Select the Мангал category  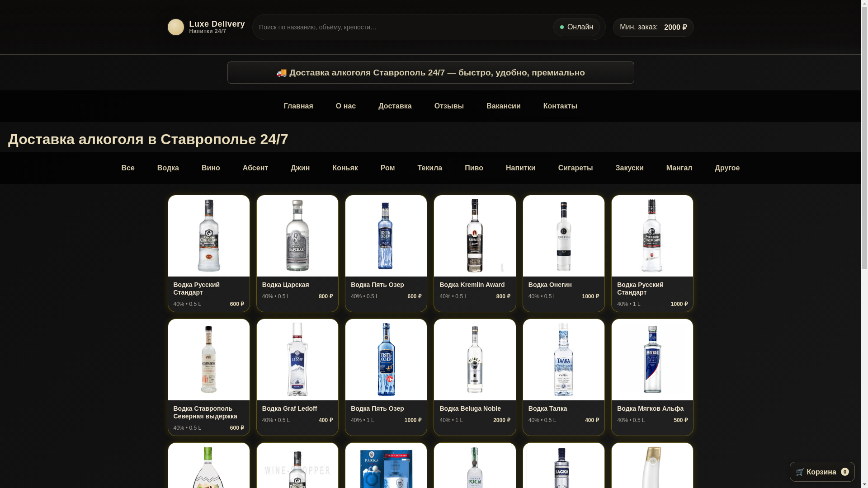tap(679, 168)
